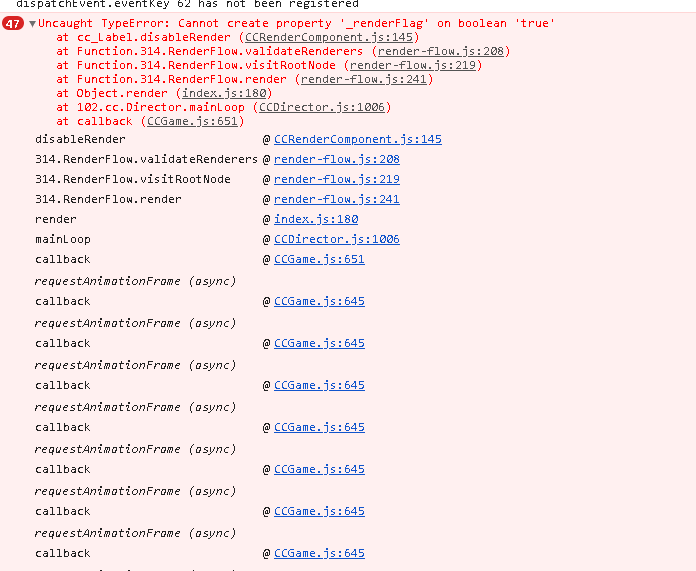Open CCRenderComponent.js:145 link on 'at cc_Label.disableRender' line
Viewport: 696px width, 571px height.
(x=331, y=37)
